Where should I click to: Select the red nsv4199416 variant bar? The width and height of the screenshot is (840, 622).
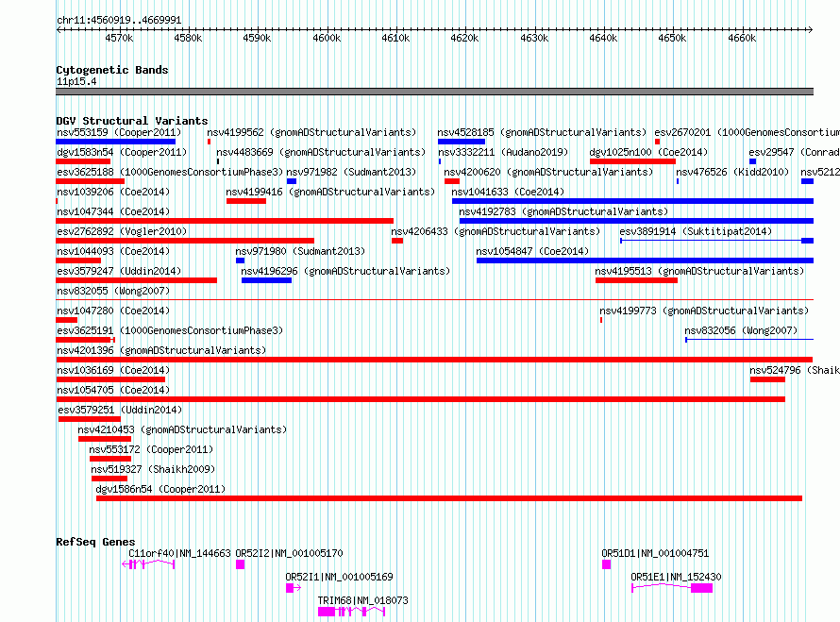[x=246, y=201]
